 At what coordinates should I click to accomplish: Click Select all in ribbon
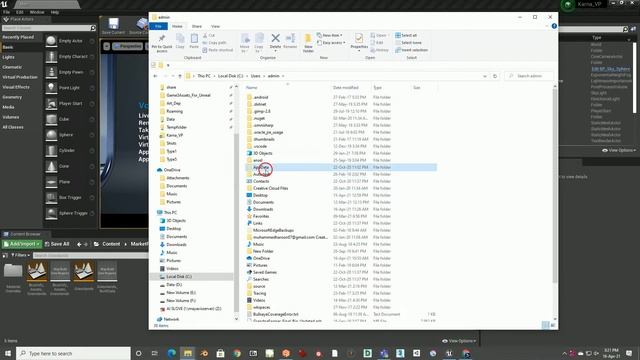tap(406, 36)
